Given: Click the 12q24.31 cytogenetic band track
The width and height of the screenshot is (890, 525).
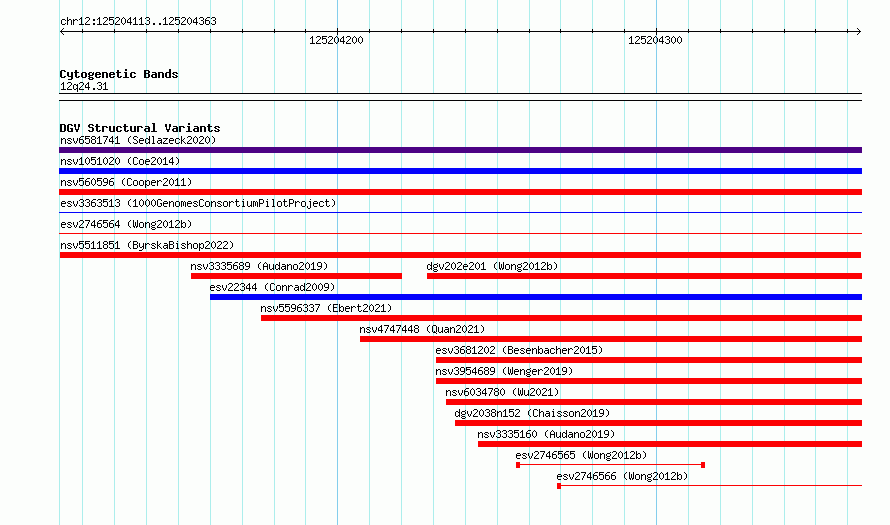Looking at the screenshot, I should (x=460, y=97).
